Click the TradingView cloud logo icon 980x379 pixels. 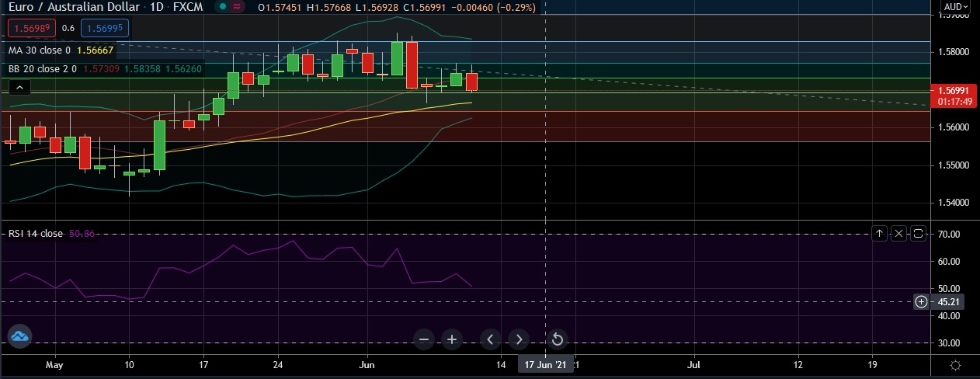point(19,336)
